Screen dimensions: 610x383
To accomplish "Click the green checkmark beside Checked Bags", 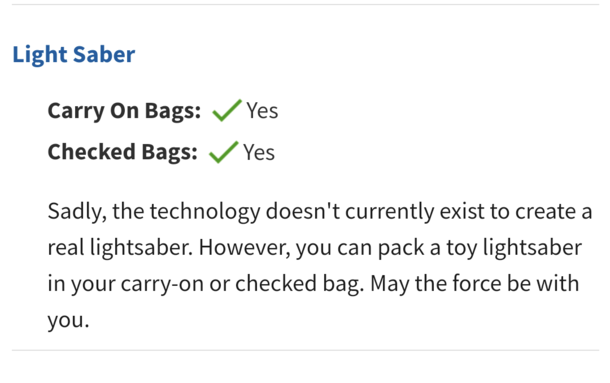I will tap(224, 152).
